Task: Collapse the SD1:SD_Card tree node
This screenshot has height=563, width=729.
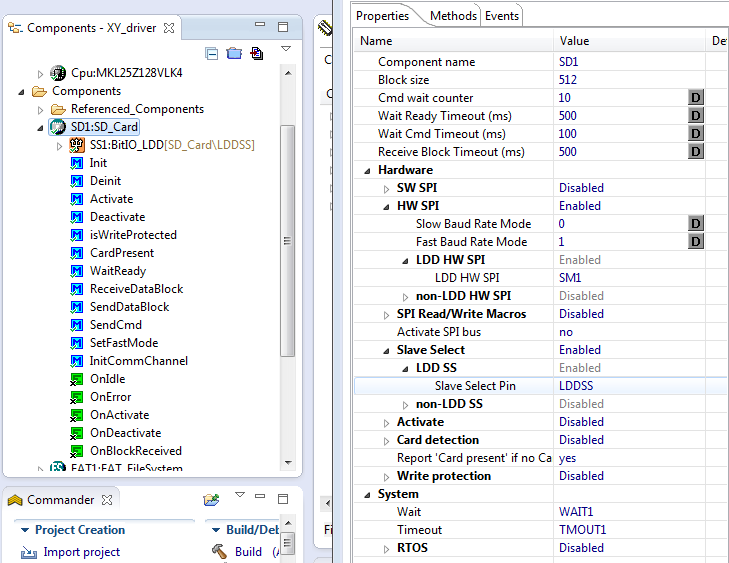Action: pyautogui.click(x=40, y=128)
